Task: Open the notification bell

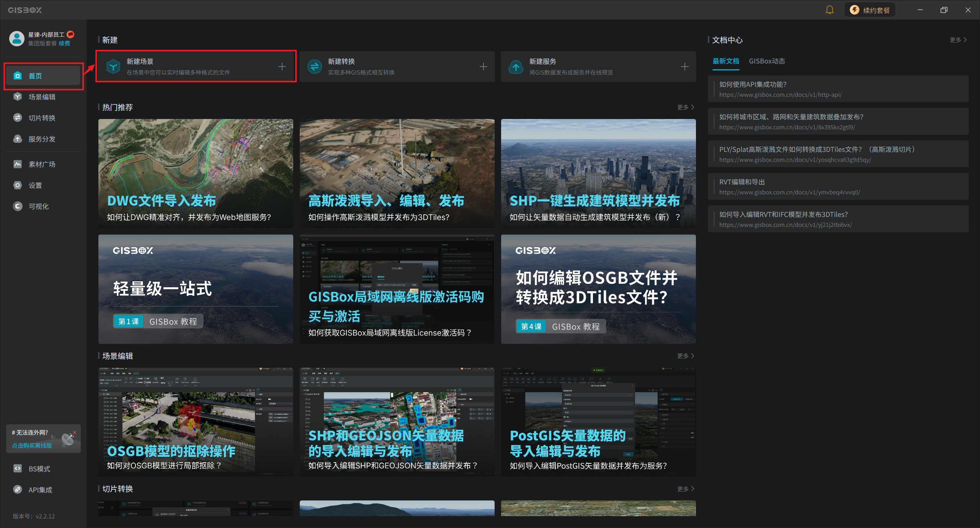Action: point(830,10)
